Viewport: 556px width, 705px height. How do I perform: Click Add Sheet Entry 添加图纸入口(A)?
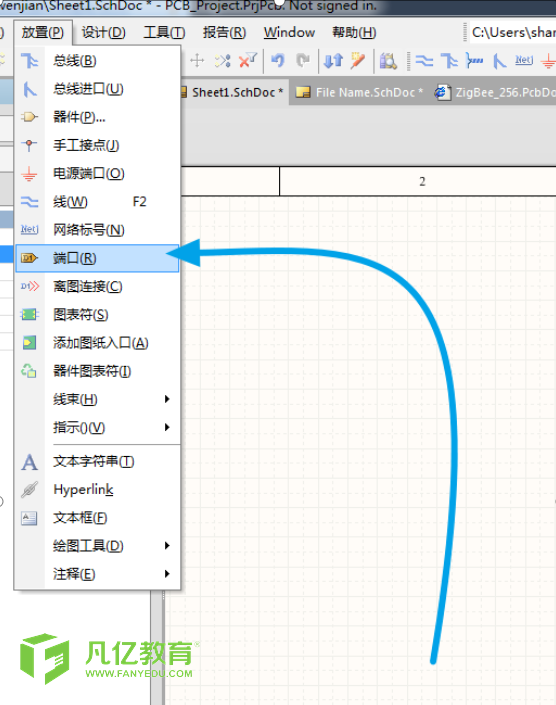97,343
